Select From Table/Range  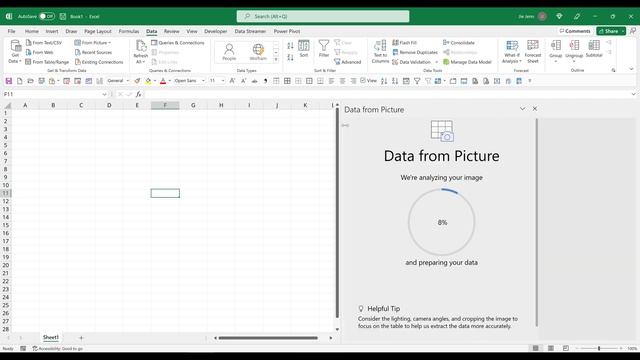point(47,62)
